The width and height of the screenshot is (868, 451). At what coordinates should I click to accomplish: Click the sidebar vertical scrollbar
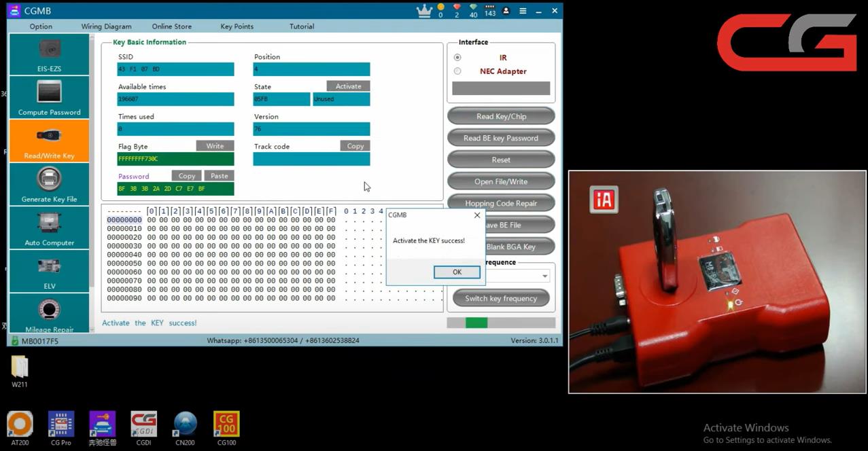(92, 183)
